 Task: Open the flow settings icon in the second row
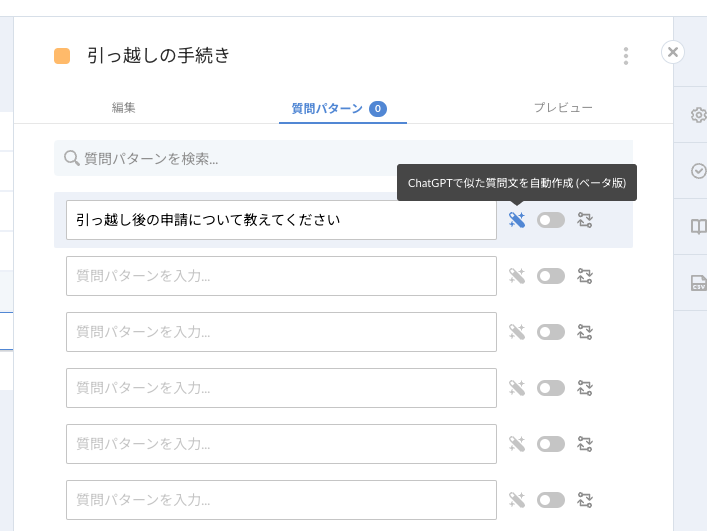coord(585,276)
